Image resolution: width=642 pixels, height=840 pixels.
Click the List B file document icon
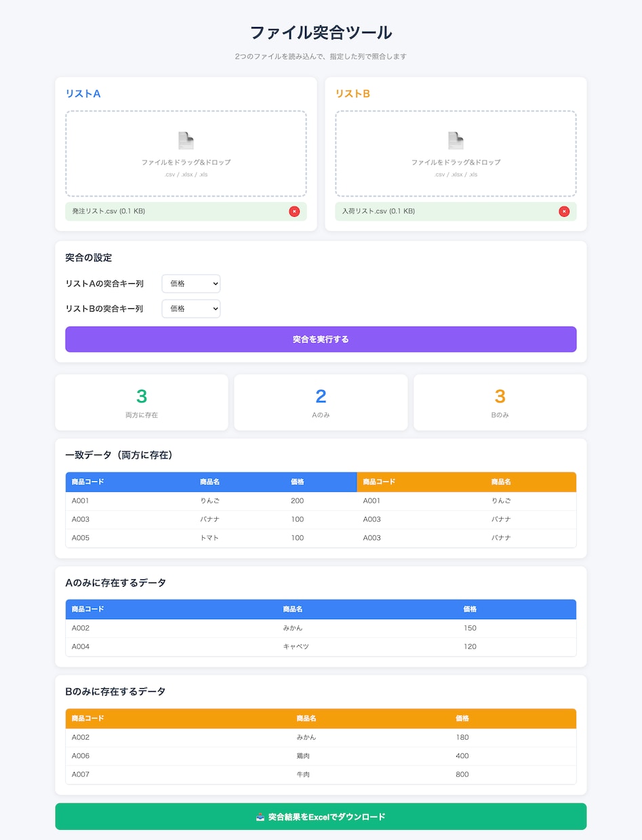pyautogui.click(x=456, y=141)
